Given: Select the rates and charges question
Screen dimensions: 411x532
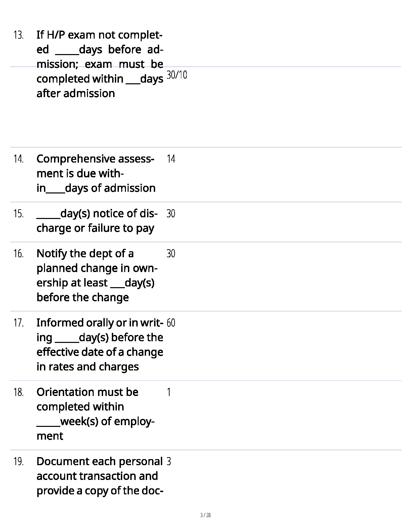Looking at the screenshot, I should (99, 345).
